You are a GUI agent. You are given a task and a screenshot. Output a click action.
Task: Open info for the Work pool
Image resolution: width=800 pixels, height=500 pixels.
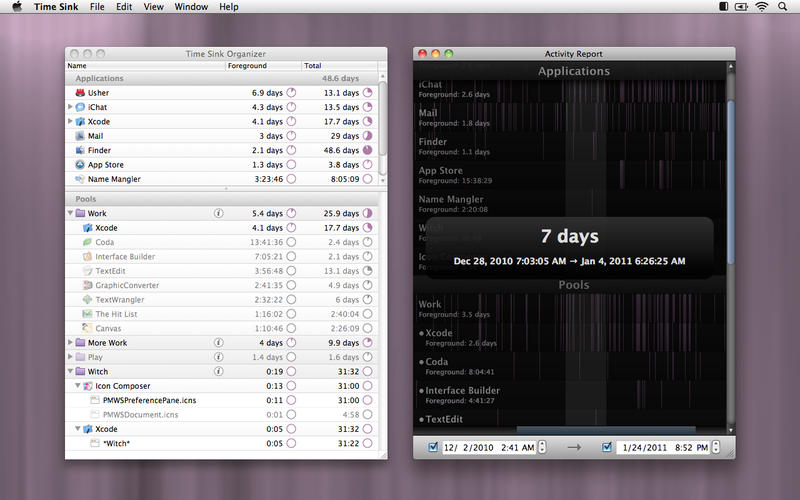[x=218, y=213]
